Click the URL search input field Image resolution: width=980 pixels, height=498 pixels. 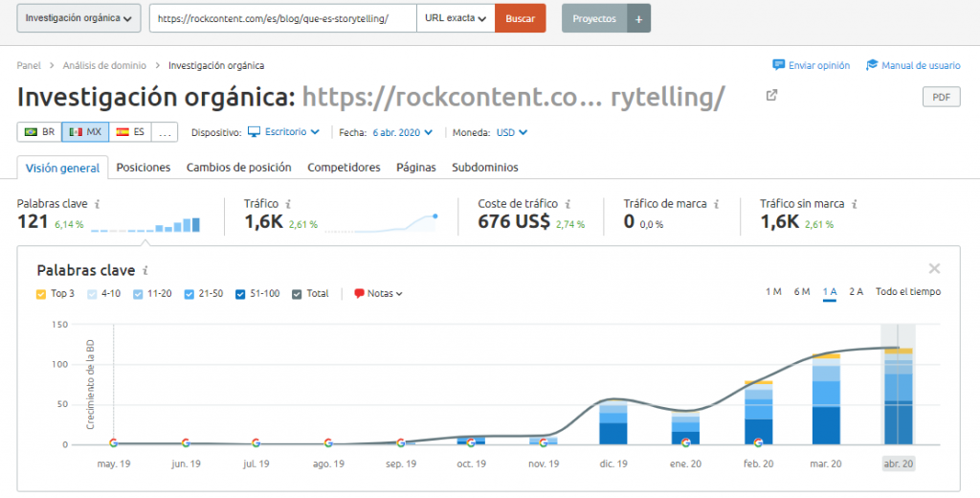283,19
